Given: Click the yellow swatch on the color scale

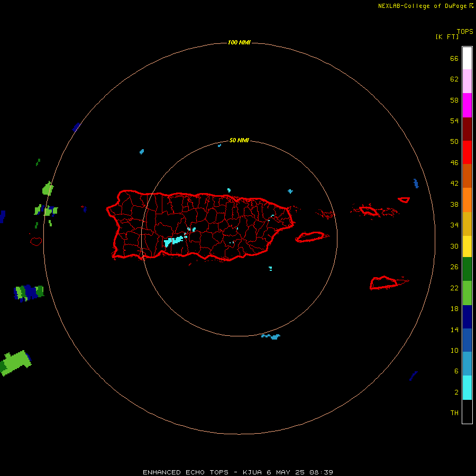Looking at the screenshot, I should [467, 246].
